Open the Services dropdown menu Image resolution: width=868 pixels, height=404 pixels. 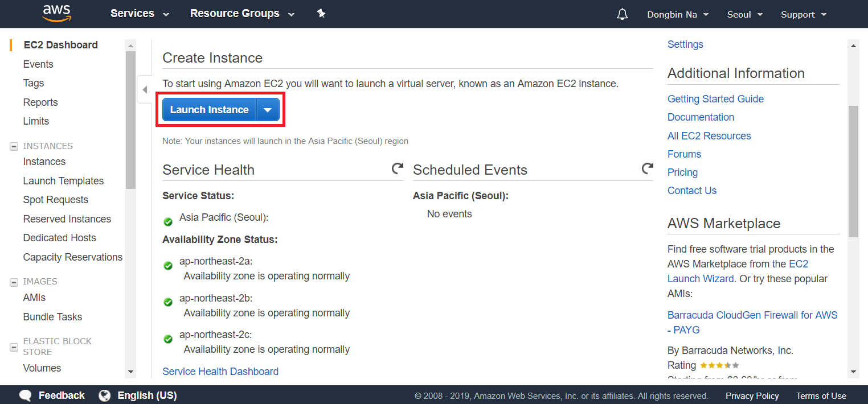click(x=140, y=14)
